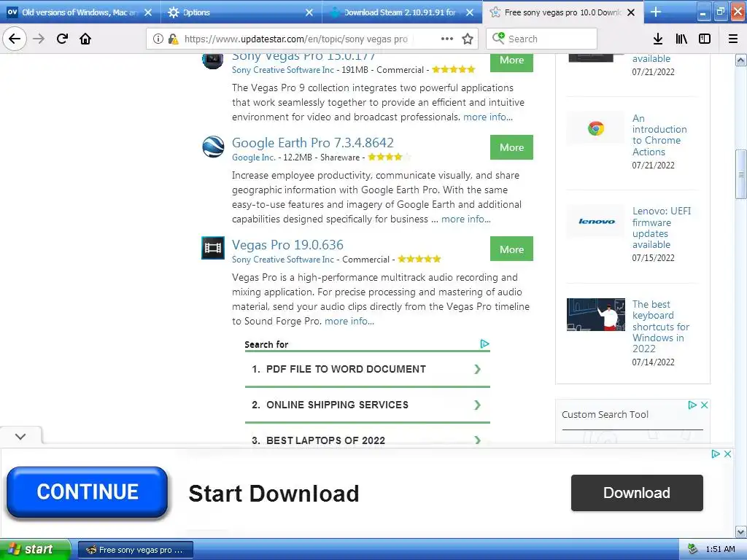Close the Old versions of Windows tab
This screenshot has height=560, width=747.
pos(148,12)
